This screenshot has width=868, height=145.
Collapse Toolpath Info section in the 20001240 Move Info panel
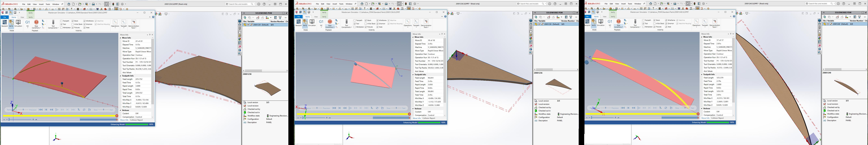pyautogui.click(x=702, y=74)
